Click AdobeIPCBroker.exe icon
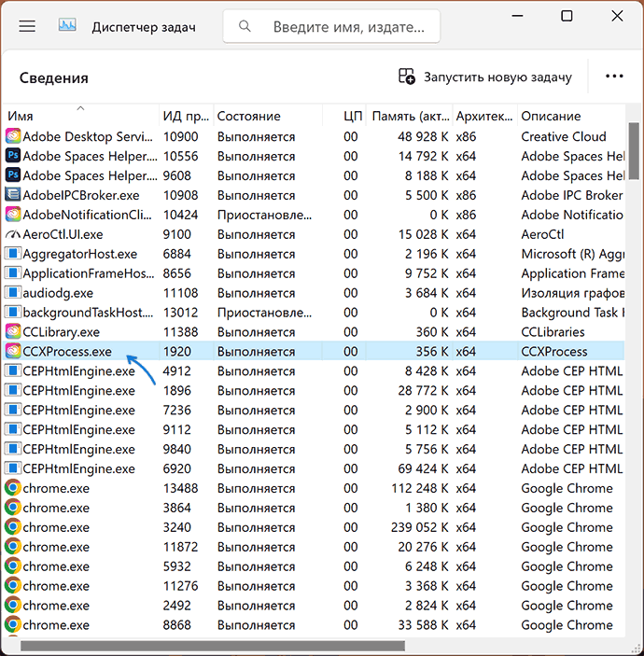The height and width of the screenshot is (656, 644). tap(13, 195)
